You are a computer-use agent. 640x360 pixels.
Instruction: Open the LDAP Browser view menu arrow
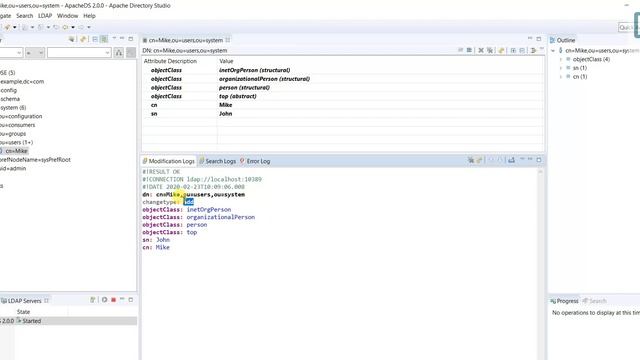(x=114, y=38)
